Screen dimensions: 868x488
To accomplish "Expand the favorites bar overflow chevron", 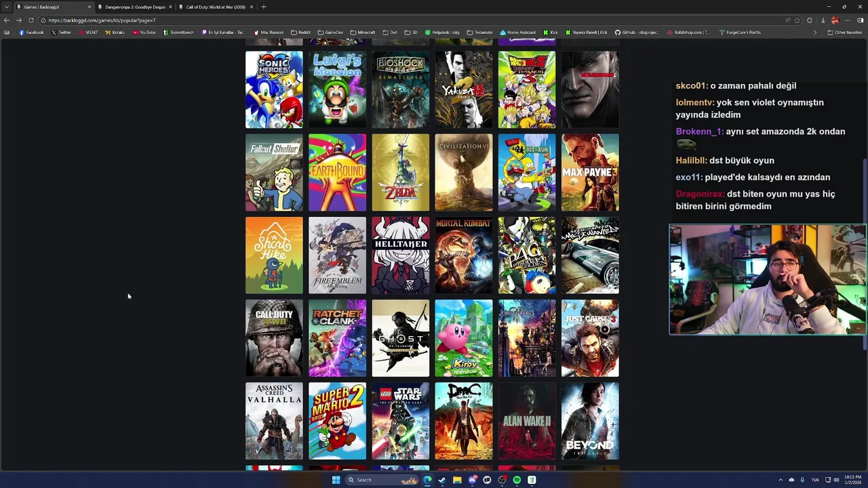I will coord(815,33).
